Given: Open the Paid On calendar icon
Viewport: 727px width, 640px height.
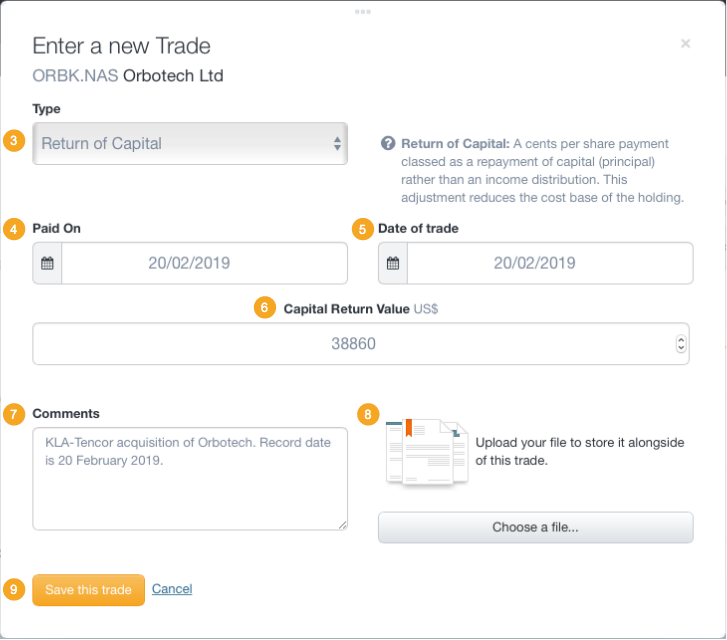Looking at the screenshot, I should tap(47, 263).
